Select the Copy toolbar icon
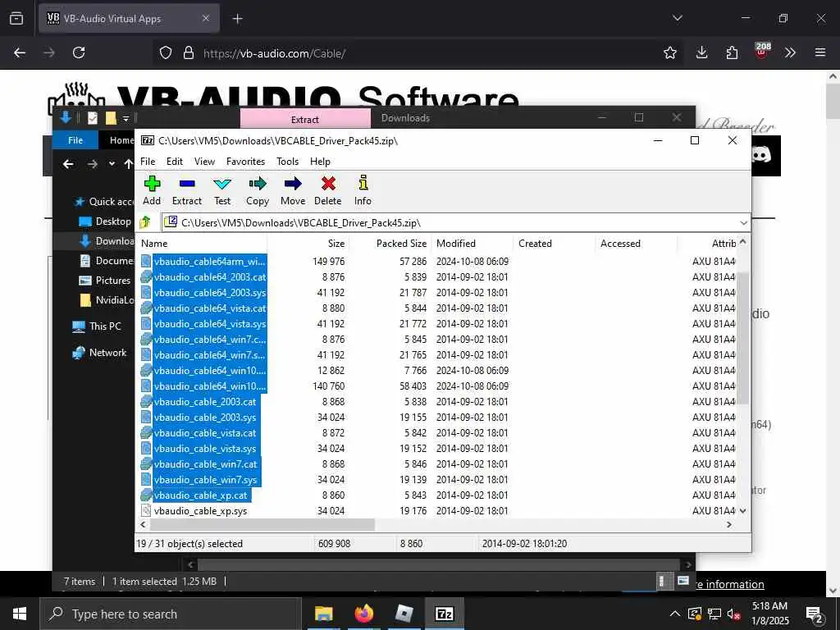840x630 pixels. pyautogui.click(x=257, y=190)
